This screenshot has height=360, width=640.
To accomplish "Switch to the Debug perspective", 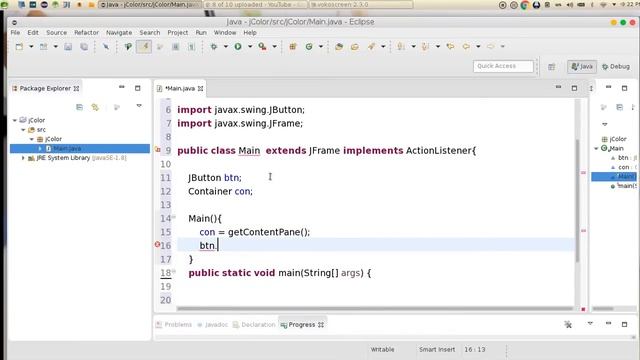I will pyautogui.click(x=616, y=67).
